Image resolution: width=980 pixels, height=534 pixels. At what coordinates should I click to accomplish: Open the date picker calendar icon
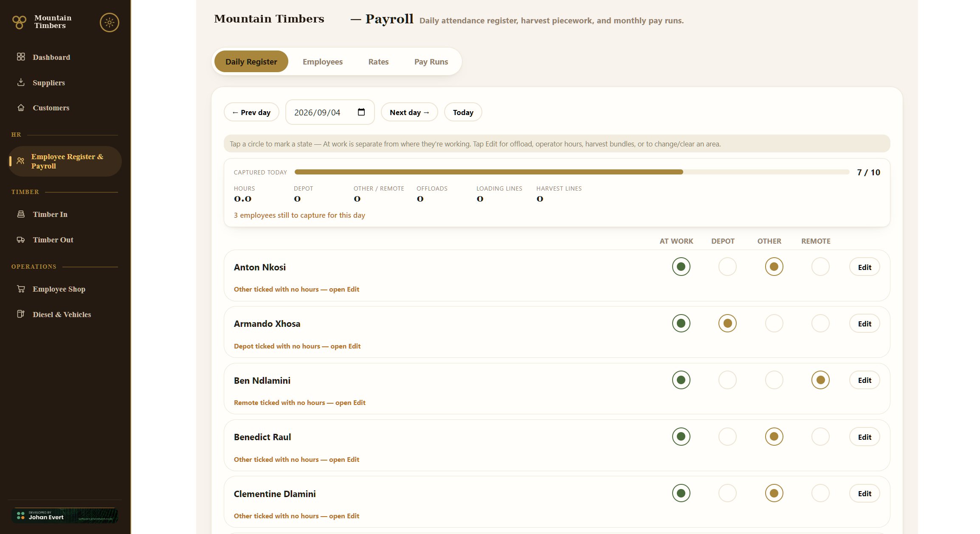pos(361,112)
